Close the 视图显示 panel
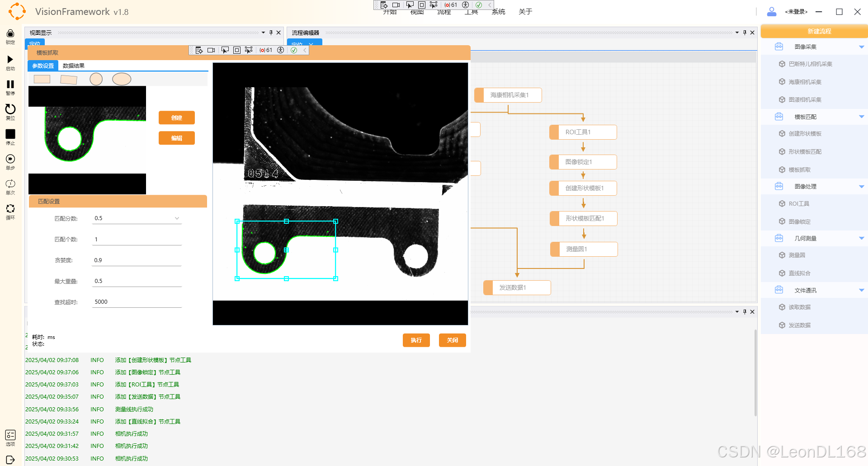This screenshot has width=868, height=466. [x=278, y=33]
